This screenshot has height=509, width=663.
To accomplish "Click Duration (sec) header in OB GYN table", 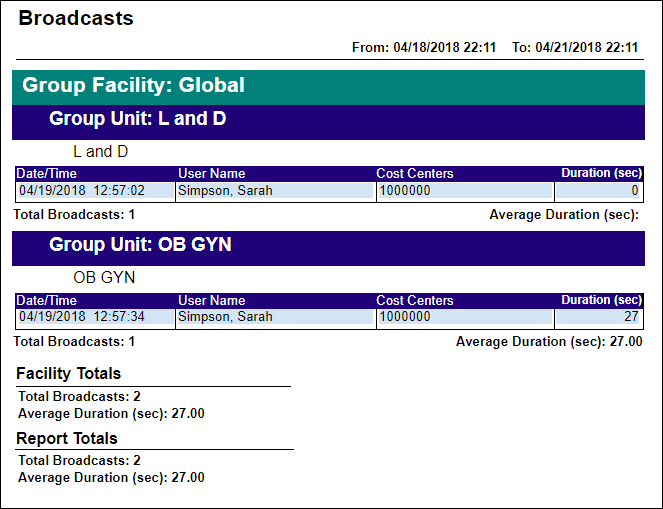I will 602,300.
